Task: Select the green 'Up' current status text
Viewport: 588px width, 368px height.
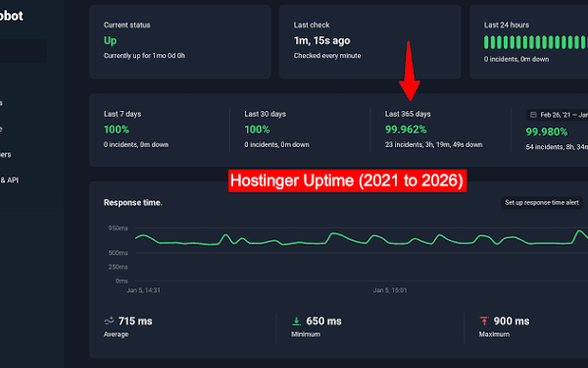Action: [x=110, y=40]
